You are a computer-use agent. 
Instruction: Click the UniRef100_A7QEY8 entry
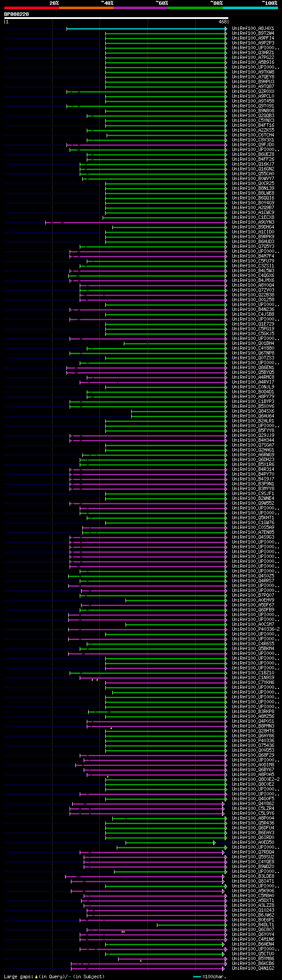tap(253, 77)
